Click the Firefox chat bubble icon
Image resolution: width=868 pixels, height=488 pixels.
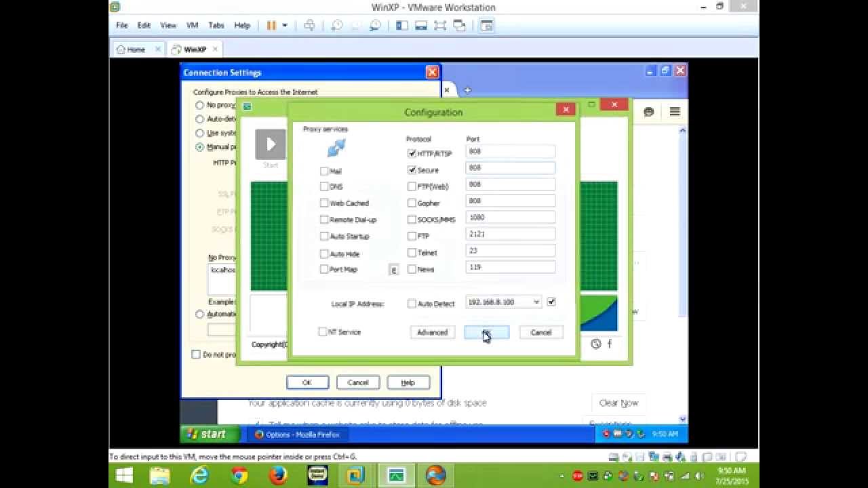pyautogui.click(x=649, y=112)
